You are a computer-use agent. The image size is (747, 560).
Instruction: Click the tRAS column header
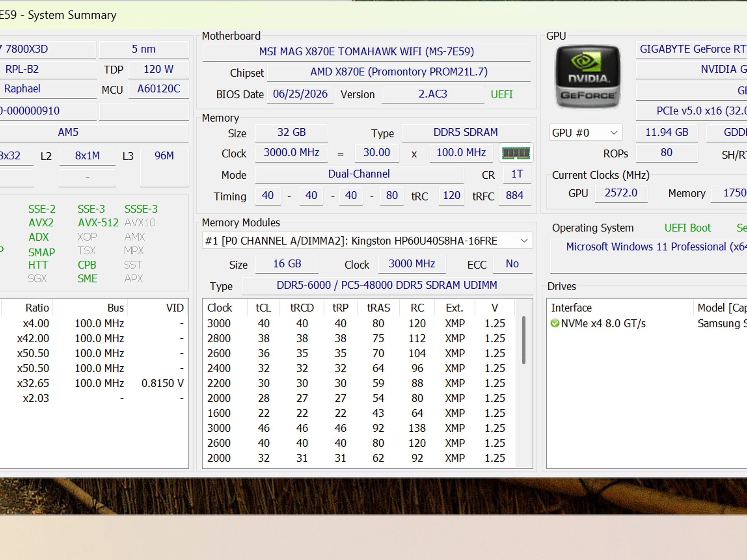click(378, 308)
